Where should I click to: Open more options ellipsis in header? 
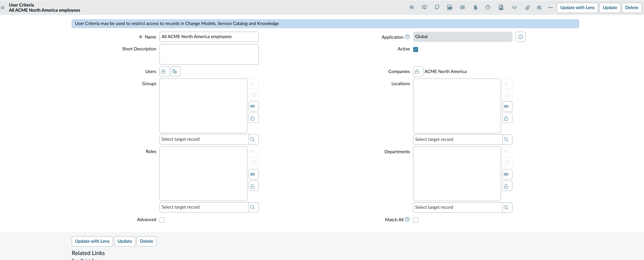point(550,8)
